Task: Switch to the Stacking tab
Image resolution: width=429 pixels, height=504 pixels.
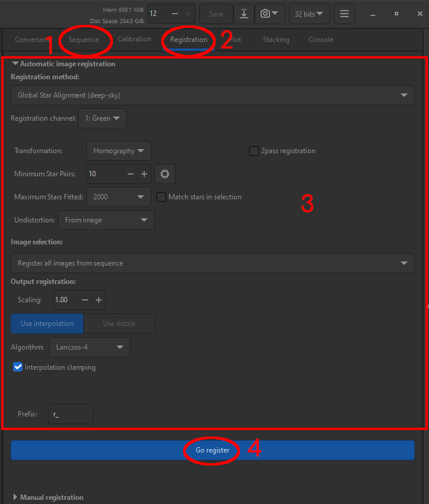Action: click(x=276, y=40)
